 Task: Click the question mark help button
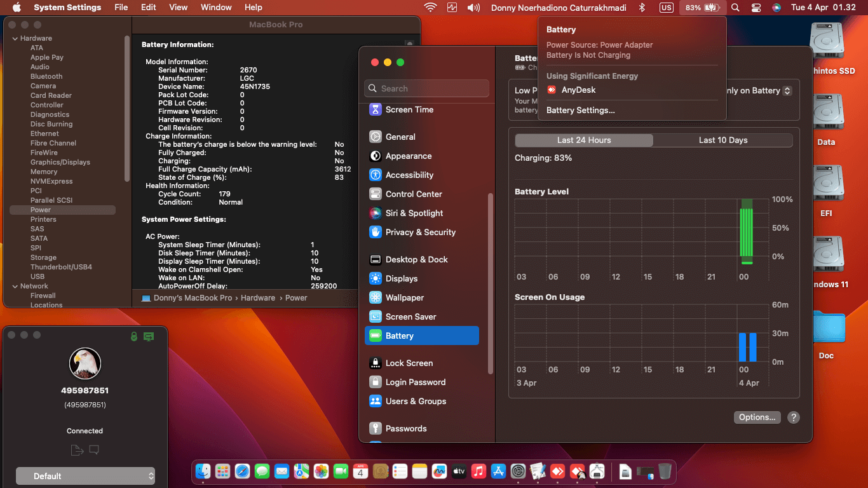pos(794,417)
